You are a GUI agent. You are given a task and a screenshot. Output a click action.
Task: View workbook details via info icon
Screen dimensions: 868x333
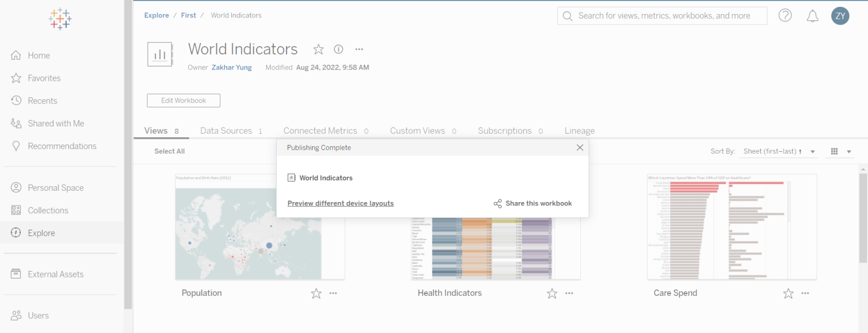coord(338,49)
